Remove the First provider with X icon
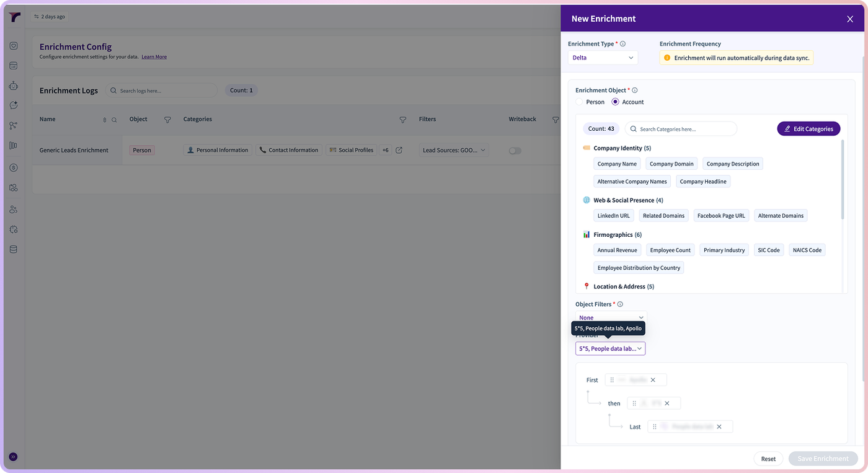 653,380
